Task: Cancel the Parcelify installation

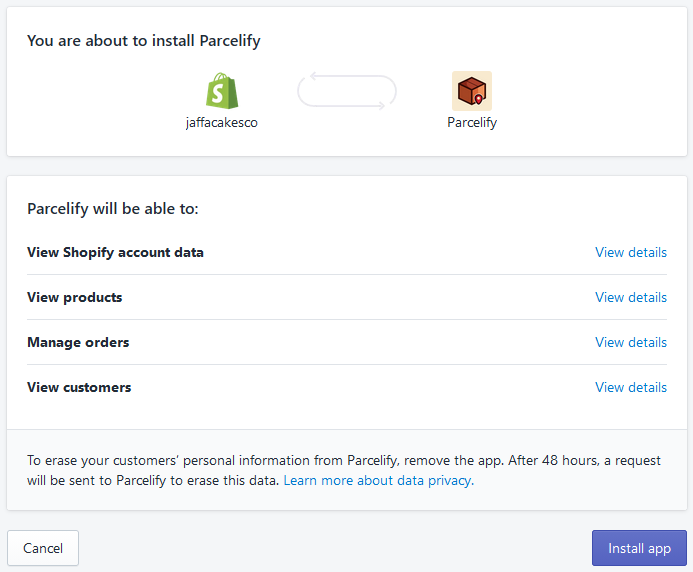Action: [x=43, y=548]
